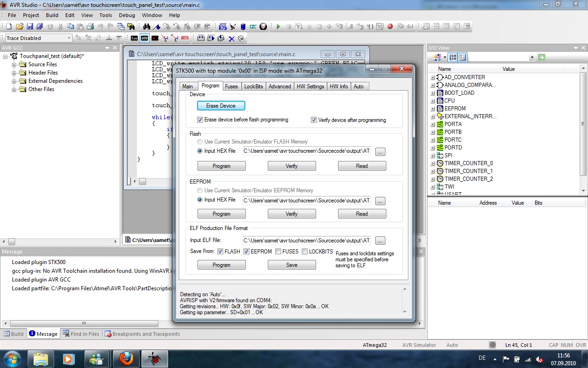588x368 pixels.
Task: Select EEPROM 'Input HEX File' radio button
Action: [x=200, y=200]
